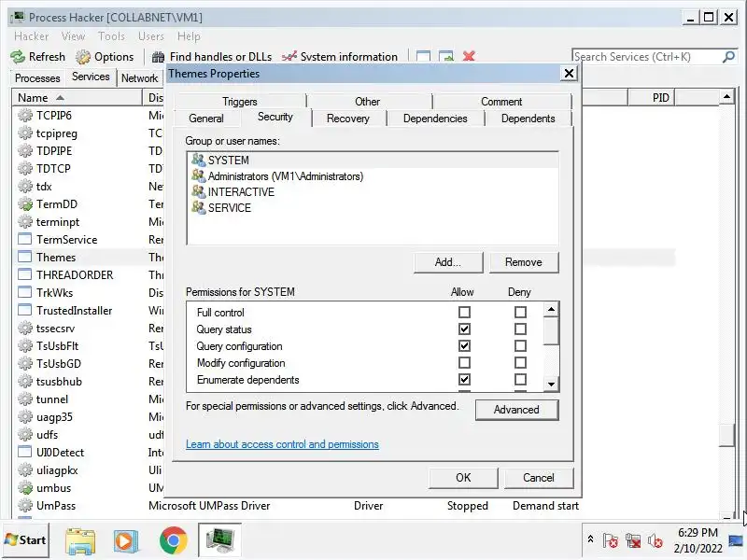Image resolution: width=747 pixels, height=560 pixels.
Task: Click the red X terminate toolbar icon
Action: coord(469,56)
